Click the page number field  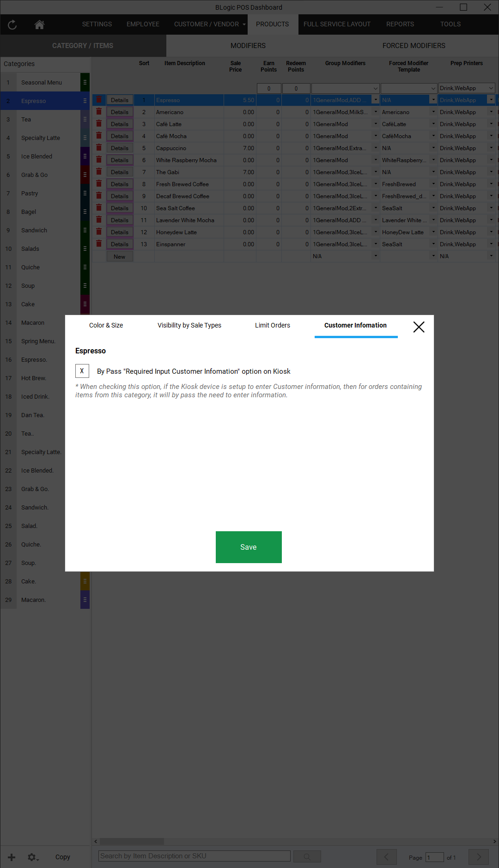[x=434, y=857]
